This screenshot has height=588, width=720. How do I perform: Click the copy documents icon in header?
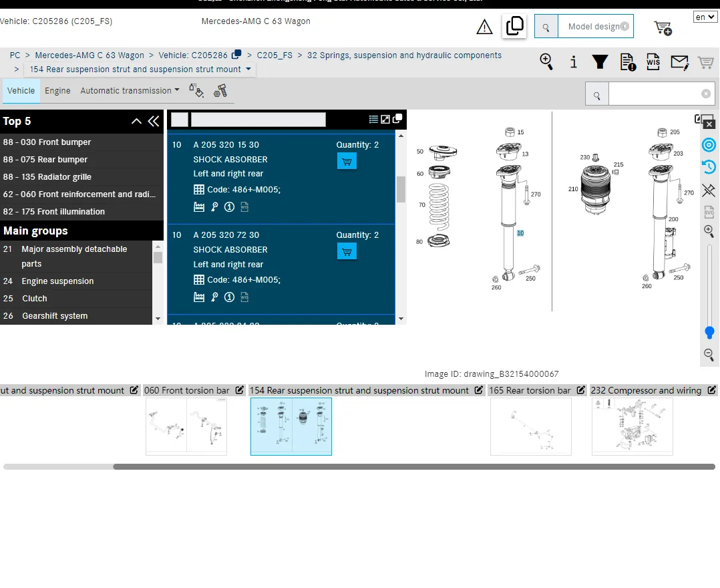pos(514,26)
